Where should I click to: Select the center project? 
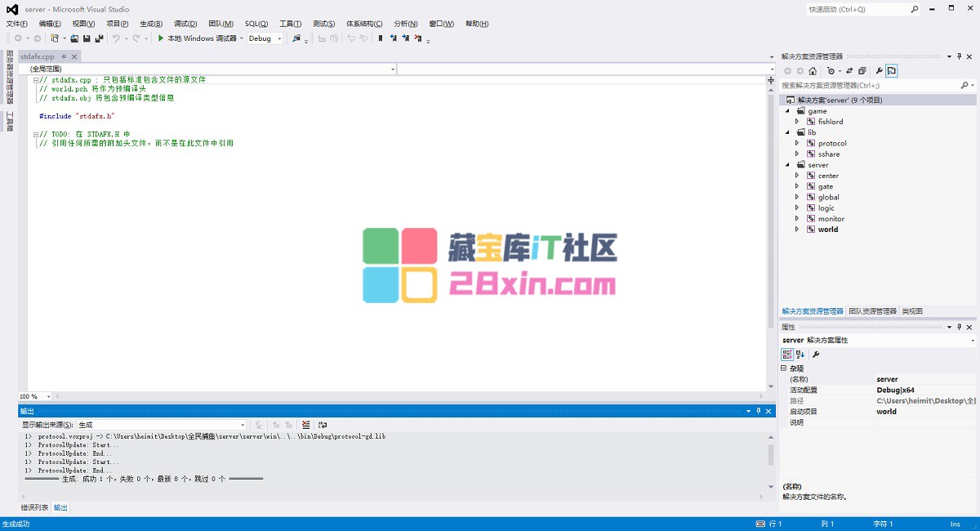coord(828,176)
